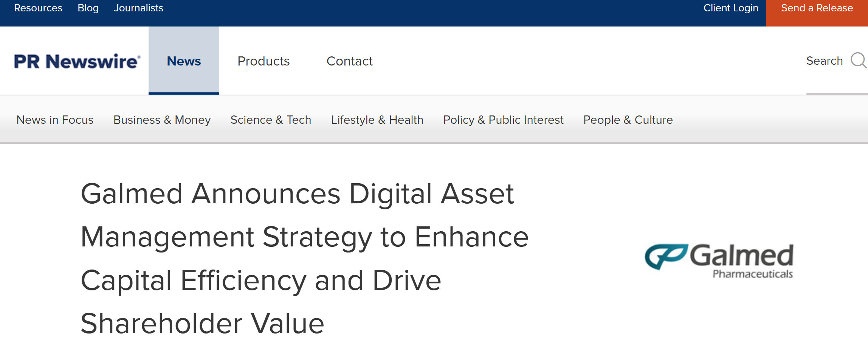This screenshot has height=346, width=868.
Task: Open the Products menu
Action: click(x=263, y=61)
